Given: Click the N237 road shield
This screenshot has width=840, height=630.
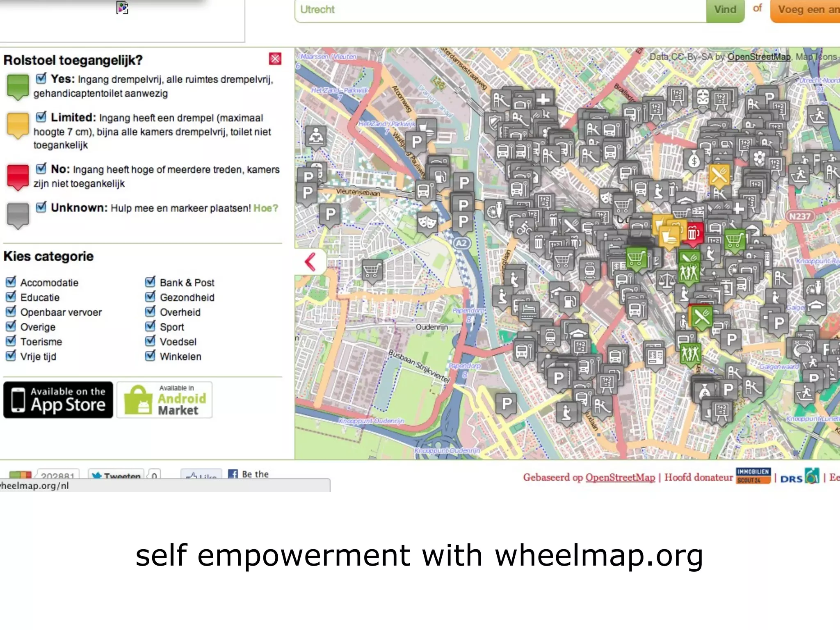Looking at the screenshot, I should (x=800, y=216).
